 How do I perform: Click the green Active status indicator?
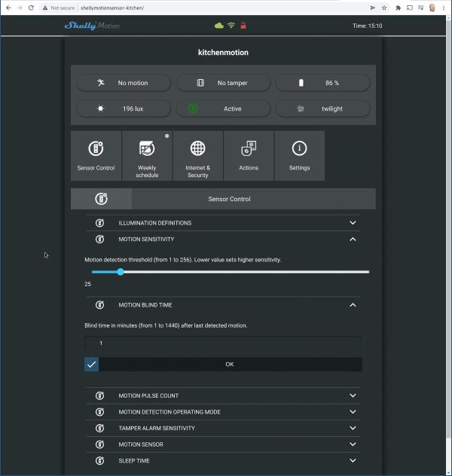point(193,108)
